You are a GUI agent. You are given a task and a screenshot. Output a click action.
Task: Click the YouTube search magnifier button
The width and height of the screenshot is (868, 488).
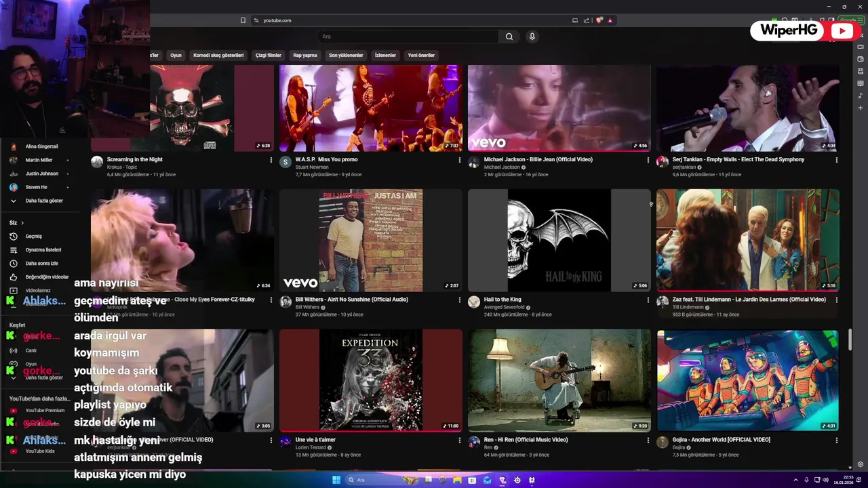tap(509, 37)
